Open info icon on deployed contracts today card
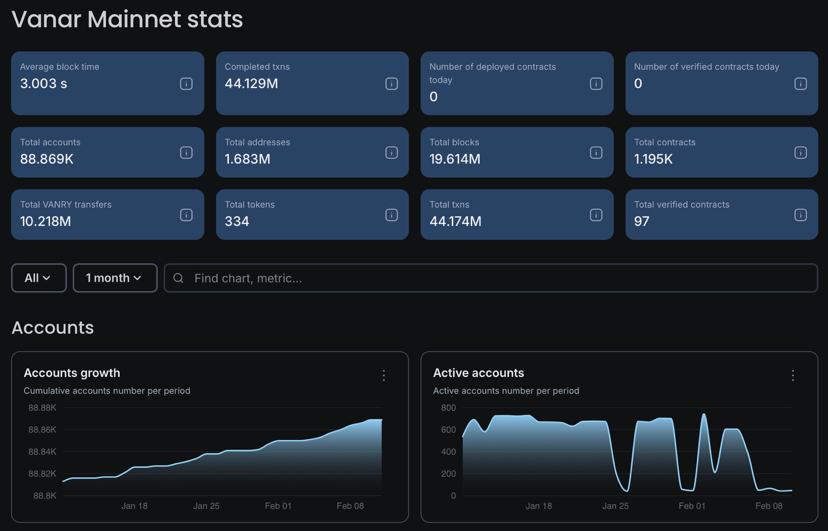The image size is (828, 531). pos(596,84)
